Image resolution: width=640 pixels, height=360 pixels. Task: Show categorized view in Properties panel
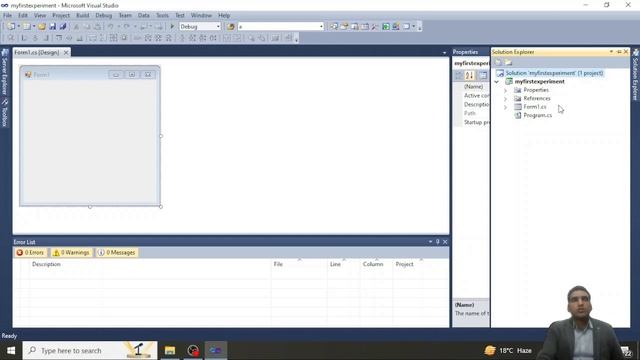[458, 76]
